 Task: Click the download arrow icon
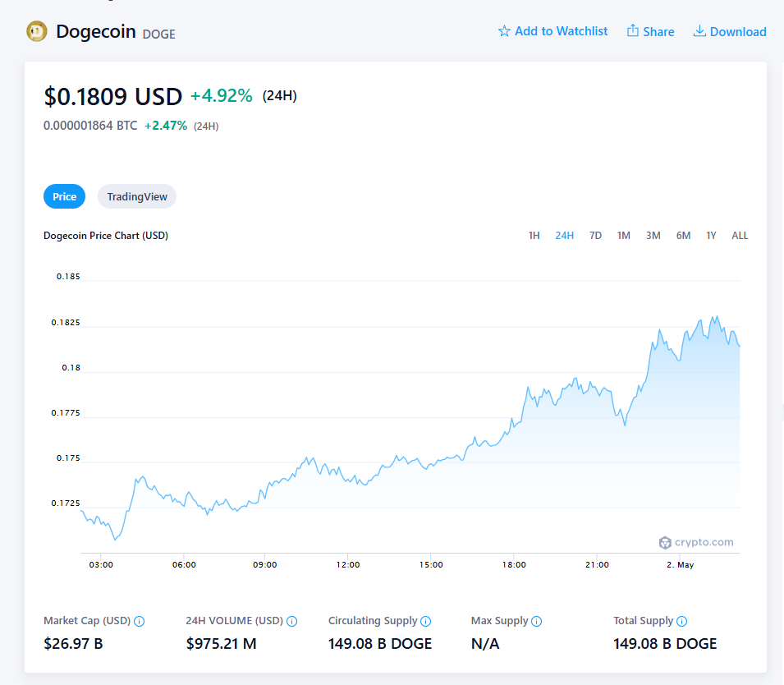click(x=699, y=31)
